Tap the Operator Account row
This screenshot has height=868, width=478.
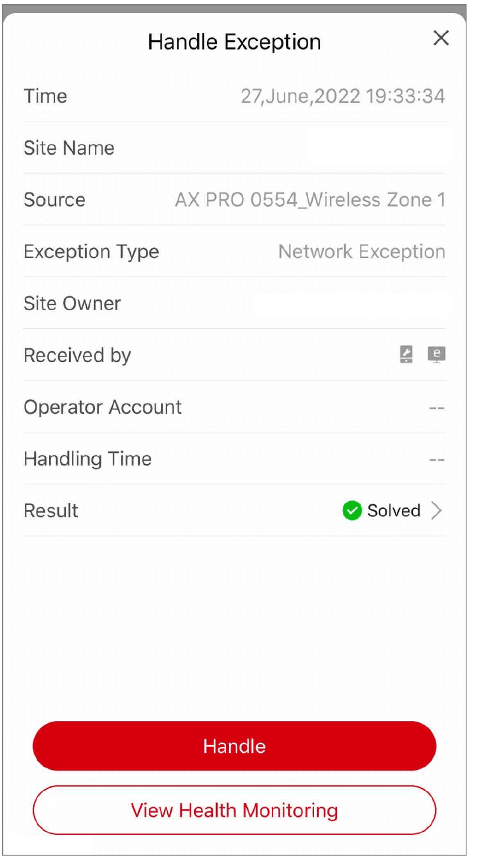click(x=234, y=407)
